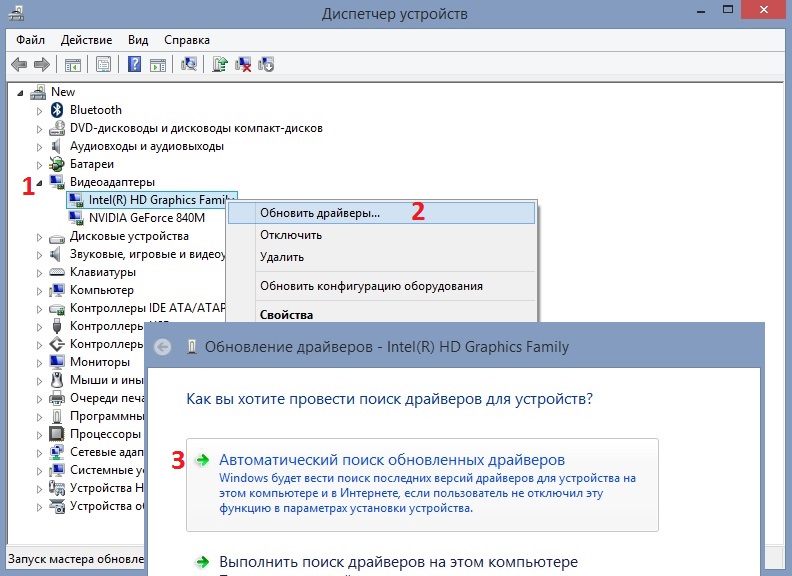
Task: Click the Bluetooth icon in the tree
Action: 57,110
